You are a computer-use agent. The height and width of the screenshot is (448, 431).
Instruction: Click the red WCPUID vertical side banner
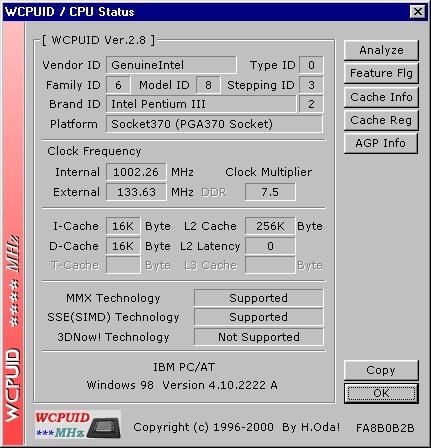13,234
